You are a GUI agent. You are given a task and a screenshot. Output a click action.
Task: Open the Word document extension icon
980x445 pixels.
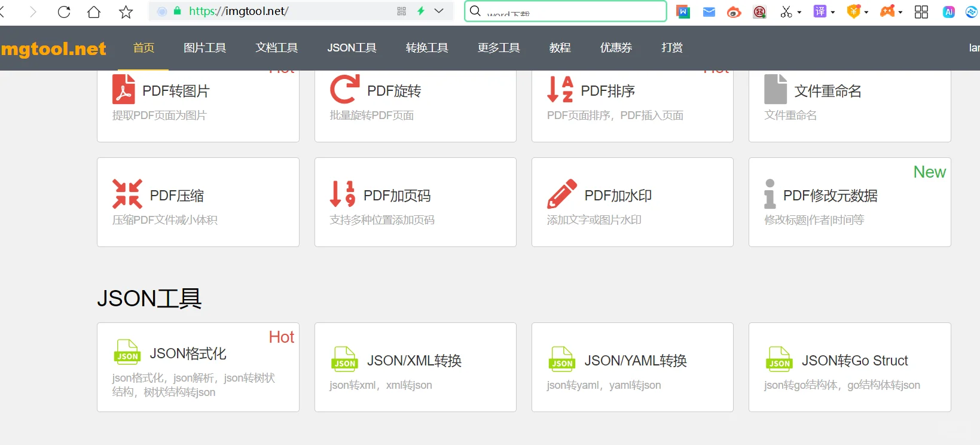683,11
